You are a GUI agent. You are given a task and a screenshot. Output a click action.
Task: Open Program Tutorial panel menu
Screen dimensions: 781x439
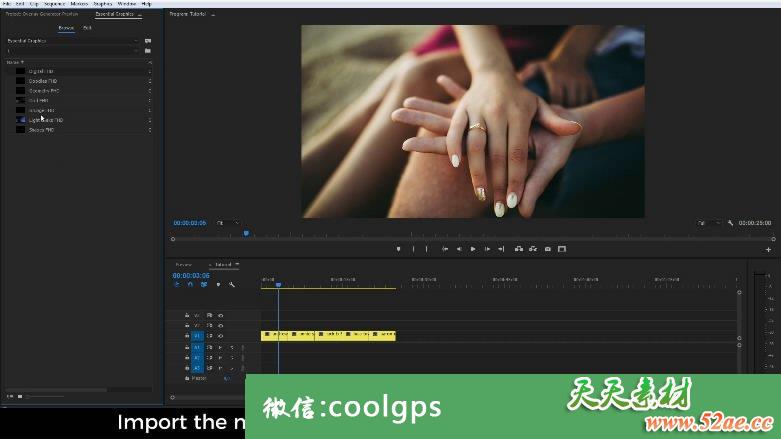pos(213,14)
